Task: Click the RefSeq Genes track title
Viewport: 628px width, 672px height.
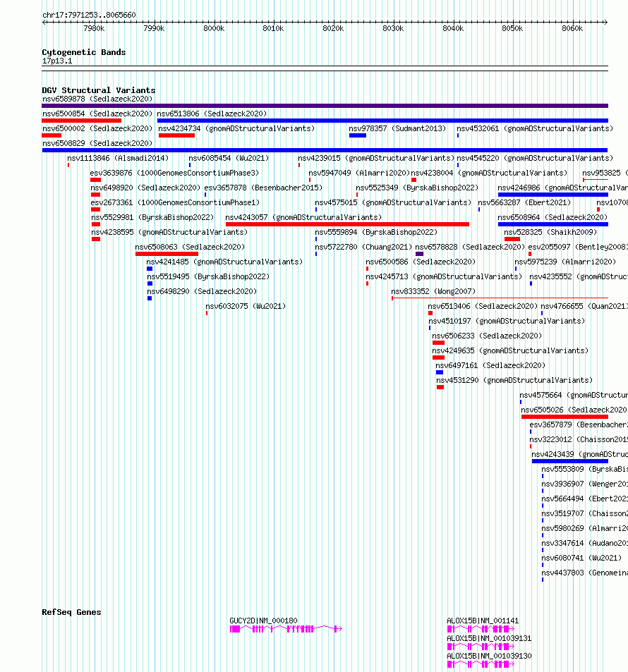Action: (71, 612)
